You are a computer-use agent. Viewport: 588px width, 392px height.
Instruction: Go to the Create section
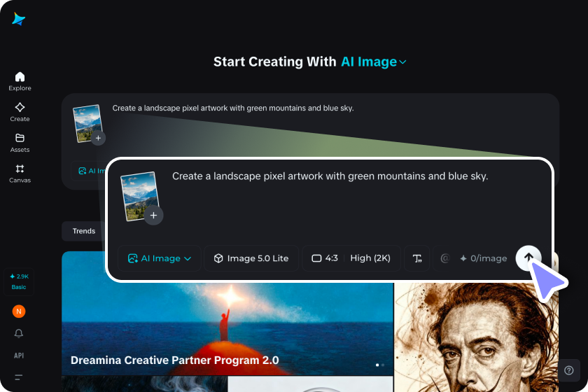pyautogui.click(x=20, y=112)
